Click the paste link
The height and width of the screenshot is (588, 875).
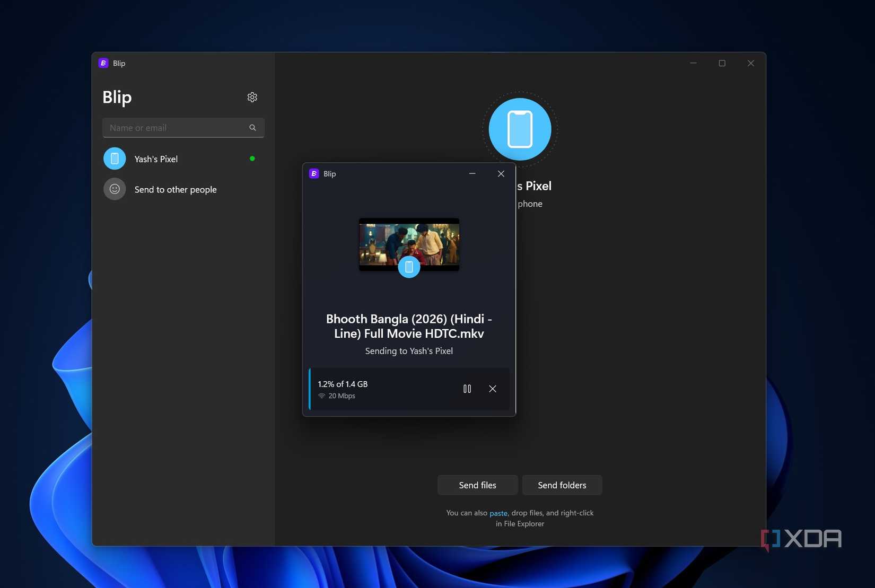pyautogui.click(x=498, y=513)
